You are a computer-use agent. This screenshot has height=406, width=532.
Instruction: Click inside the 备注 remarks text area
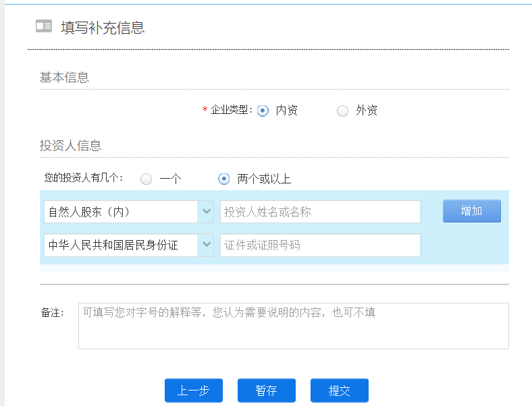click(x=293, y=326)
